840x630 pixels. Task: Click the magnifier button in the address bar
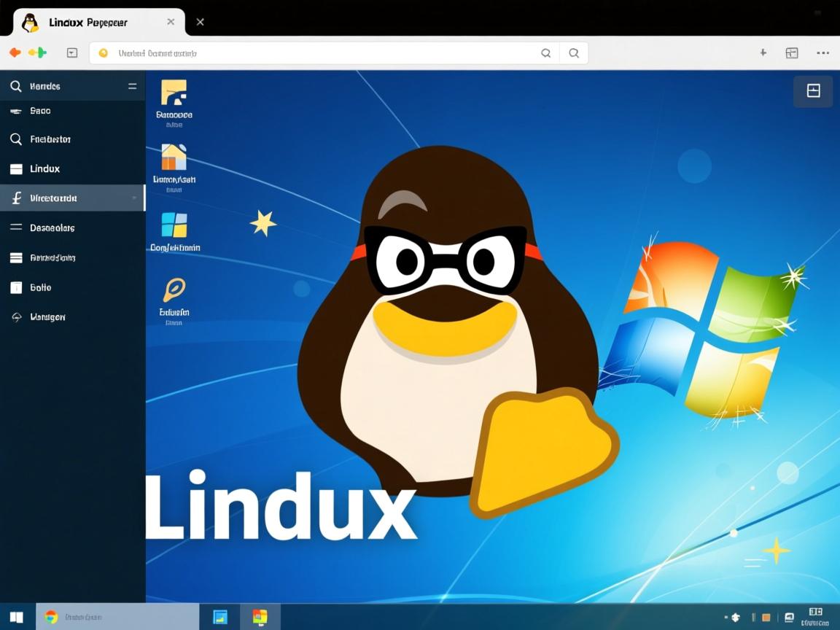click(x=574, y=52)
